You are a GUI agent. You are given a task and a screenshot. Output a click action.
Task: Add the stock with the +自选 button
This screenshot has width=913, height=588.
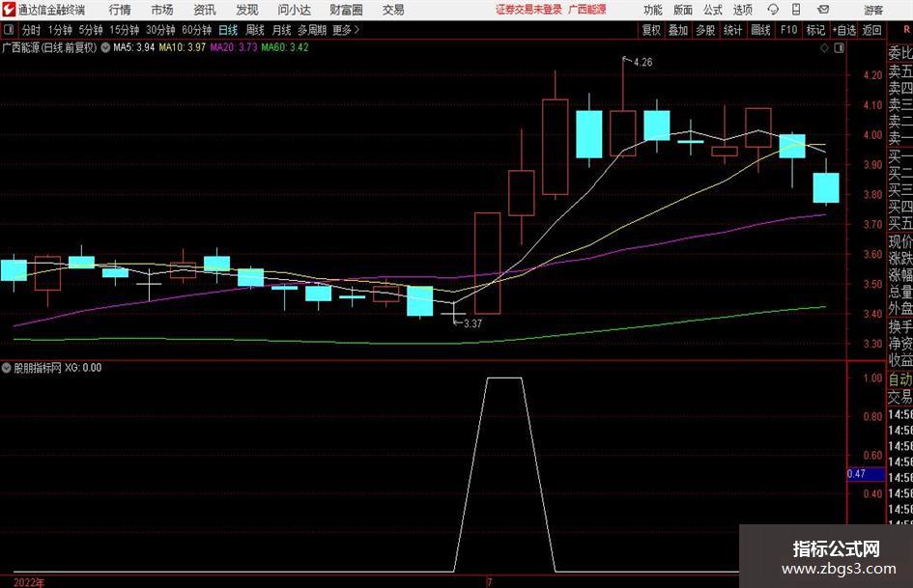843,30
